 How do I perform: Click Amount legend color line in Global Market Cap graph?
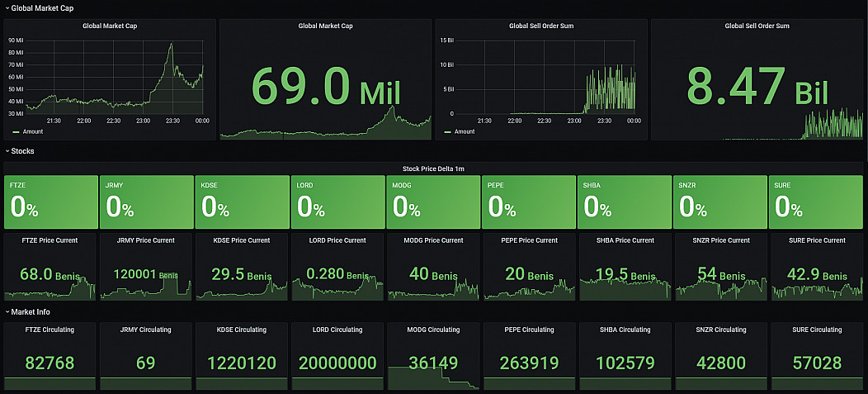click(x=17, y=131)
